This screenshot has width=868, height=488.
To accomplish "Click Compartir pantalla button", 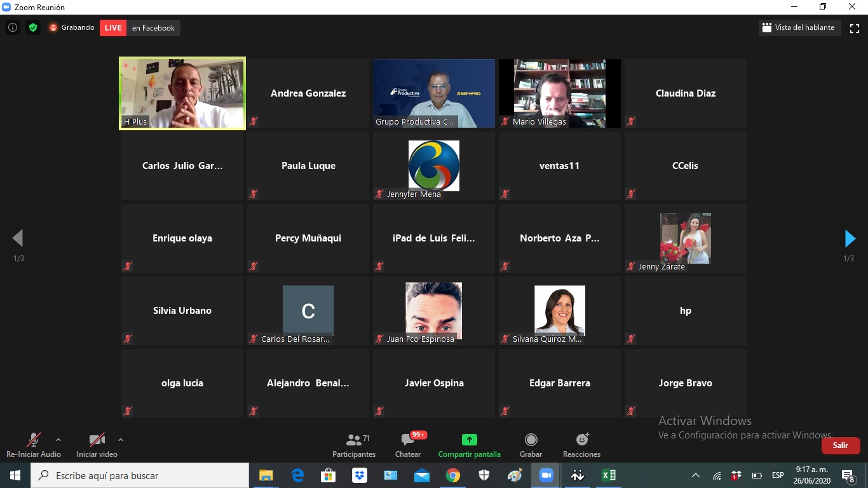I will tap(470, 445).
